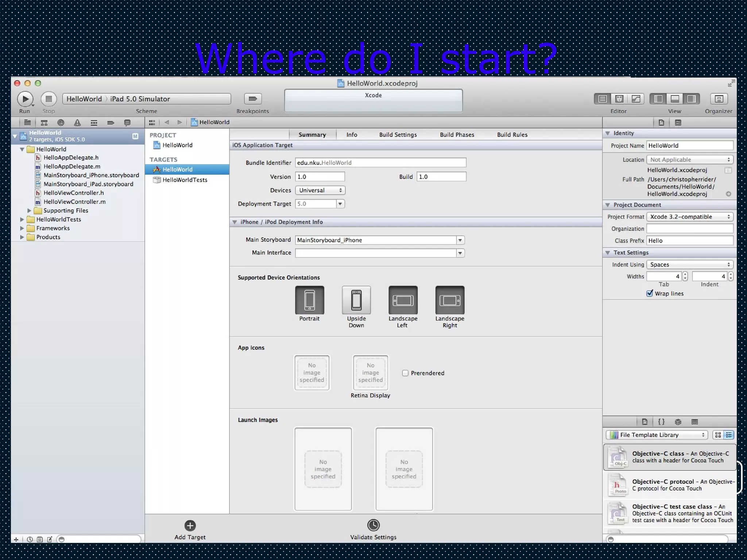This screenshot has height=560, width=747.
Task: Increment the Tab width stepper
Action: click(685, 274)
